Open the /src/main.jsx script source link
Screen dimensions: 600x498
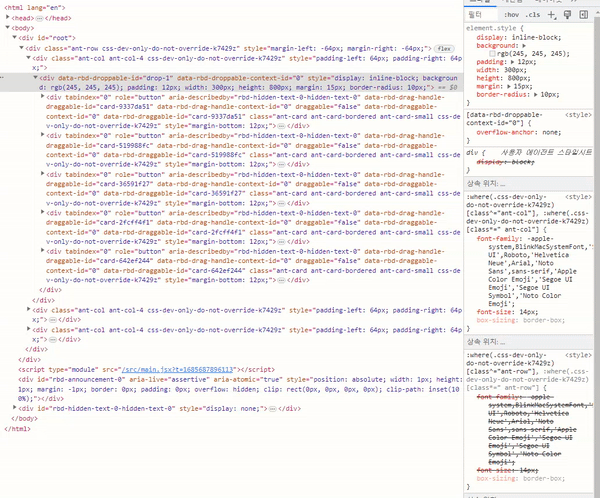point(177,370)
